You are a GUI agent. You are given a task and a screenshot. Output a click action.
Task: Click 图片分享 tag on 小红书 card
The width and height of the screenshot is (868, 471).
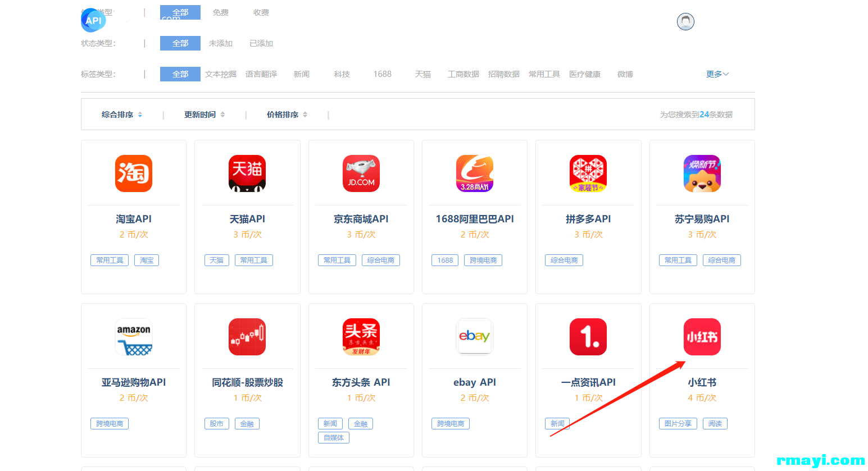(x=678, y=424)
